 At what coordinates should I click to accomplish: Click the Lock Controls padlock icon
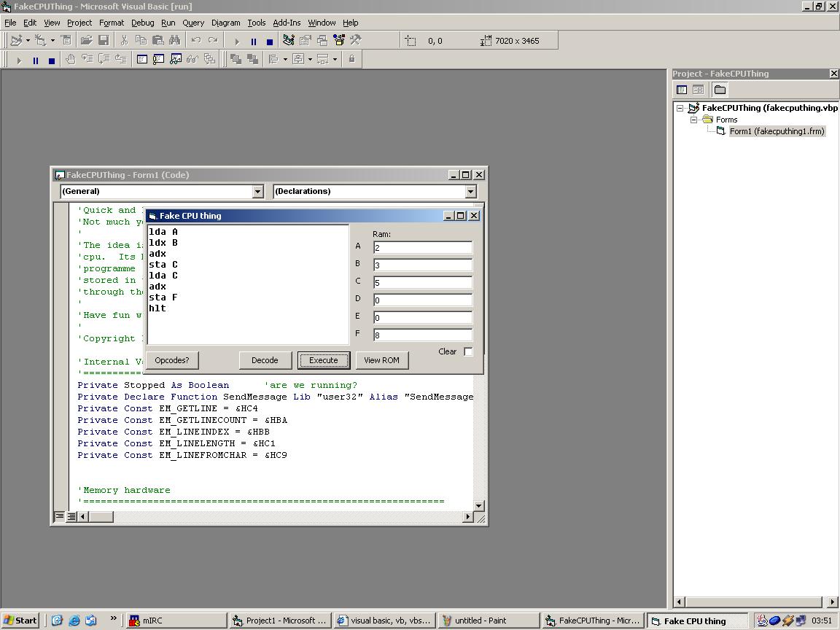click(351, 60)
